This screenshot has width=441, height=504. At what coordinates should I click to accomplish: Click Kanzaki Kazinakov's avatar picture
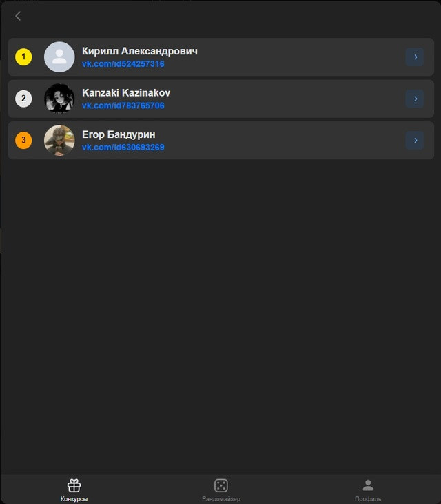click(x=59, y=99)
